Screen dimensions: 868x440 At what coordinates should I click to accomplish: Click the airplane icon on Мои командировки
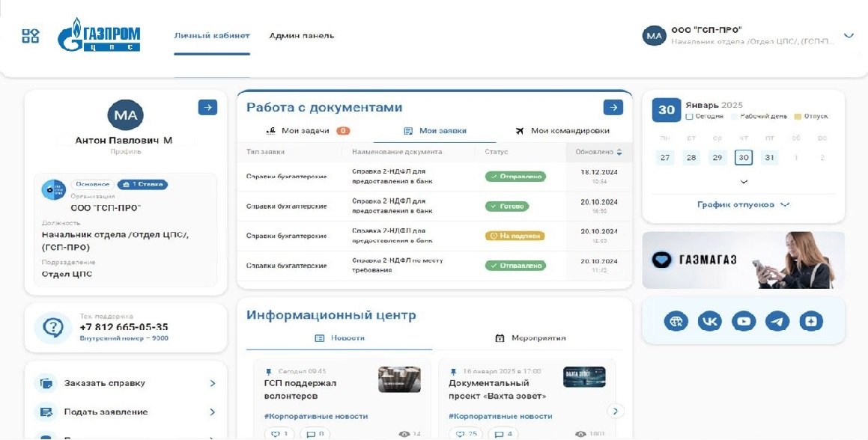coord(518,129)
